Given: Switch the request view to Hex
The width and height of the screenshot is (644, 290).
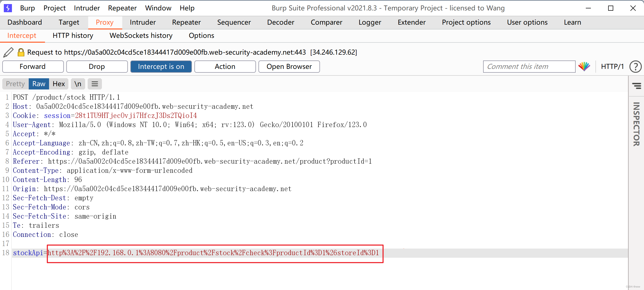Looking at the screenshot, I should pos(59,84).
